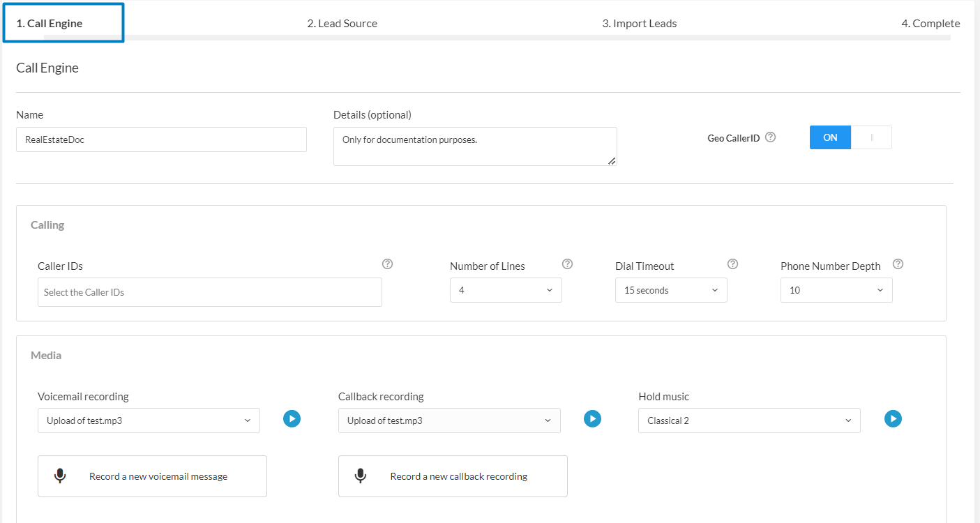The width and height of the screenshot is (980, 523).
Task: Click the Geo CallerID help icon
Action: tap(770, 137)
